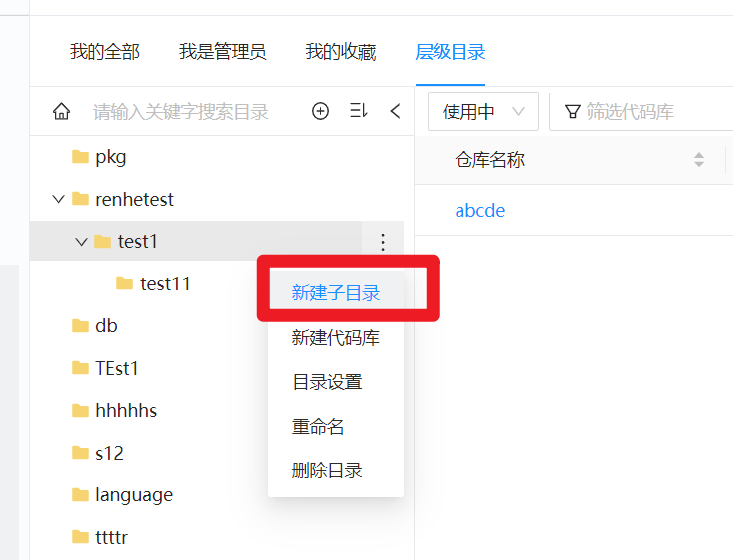Collapse the directory panel with left chevron
733x560 pixels.
pos(395,111)
